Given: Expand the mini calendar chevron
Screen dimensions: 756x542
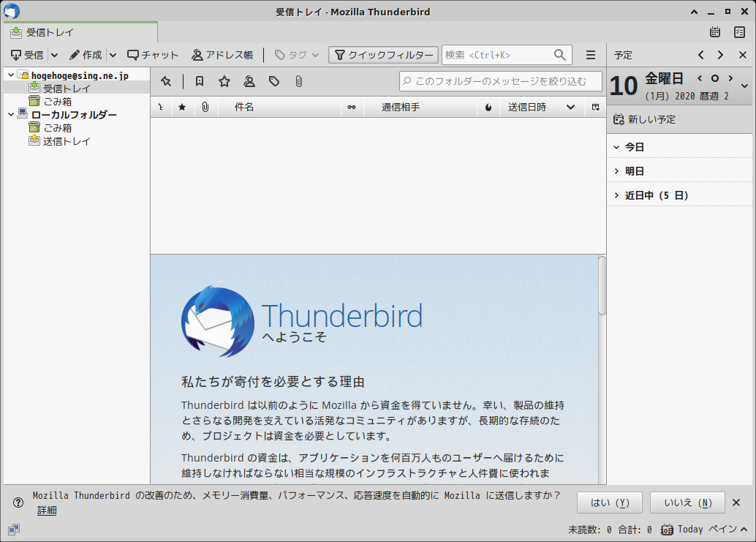Looking at the screenshot, I should pyautogui.click(x=745, y=86).
